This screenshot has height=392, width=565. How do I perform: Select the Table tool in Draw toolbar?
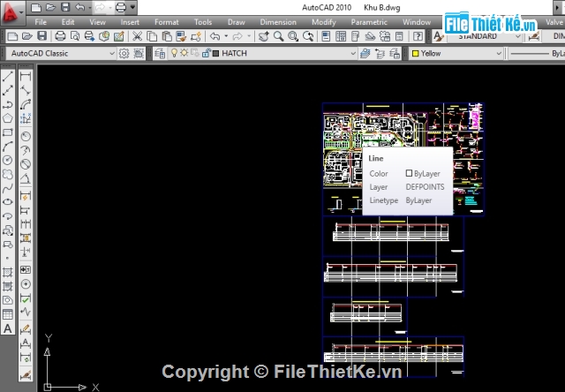click(8, 314)
